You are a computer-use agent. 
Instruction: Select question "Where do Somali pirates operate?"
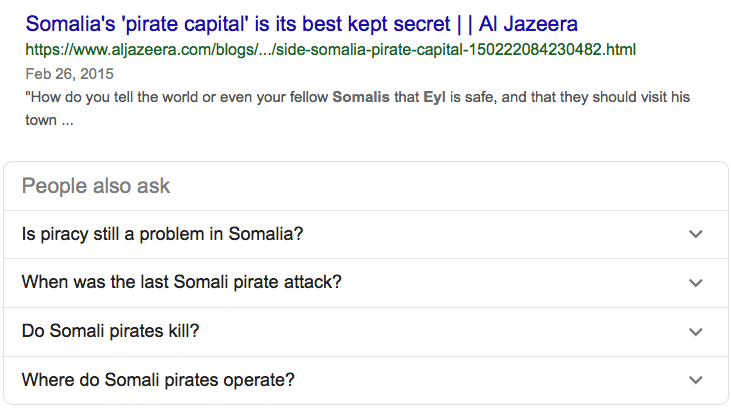click(158, 380)
